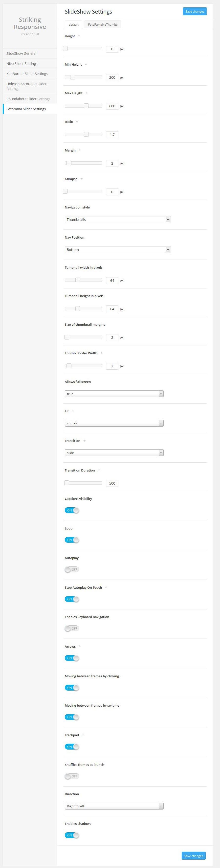The height and width of the screenshot is (868, 220).
Task: Click the plus icon beside Max Height
Action: click(x=86, y=93)
